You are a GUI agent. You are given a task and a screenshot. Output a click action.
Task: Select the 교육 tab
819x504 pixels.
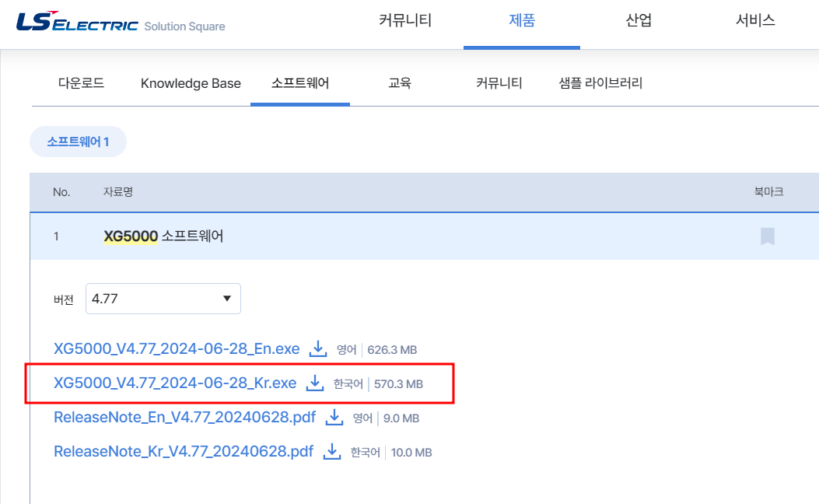pos(399,83)
